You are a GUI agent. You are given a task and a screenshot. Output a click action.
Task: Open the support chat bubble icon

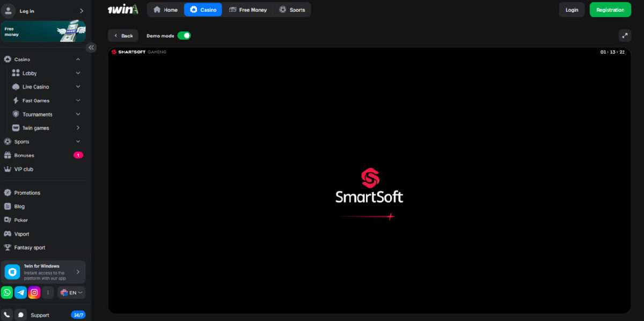point(21,315)
